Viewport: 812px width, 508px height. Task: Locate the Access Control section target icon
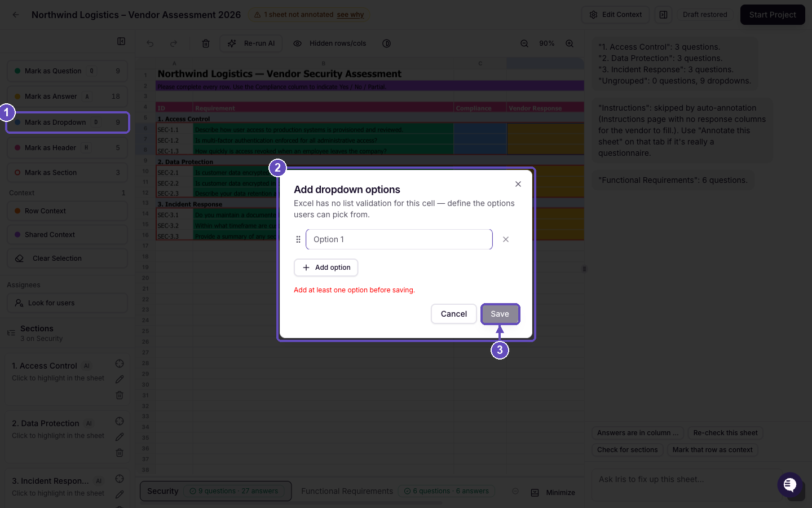coord(120,364)
